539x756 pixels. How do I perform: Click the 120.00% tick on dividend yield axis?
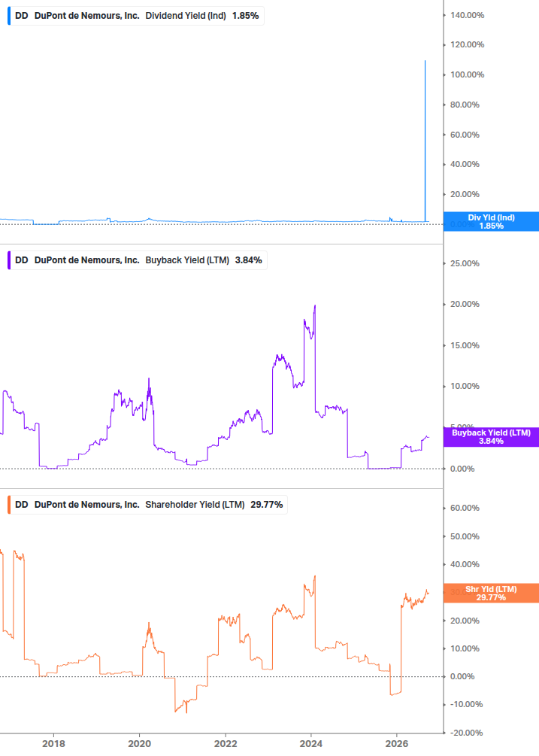468,45
